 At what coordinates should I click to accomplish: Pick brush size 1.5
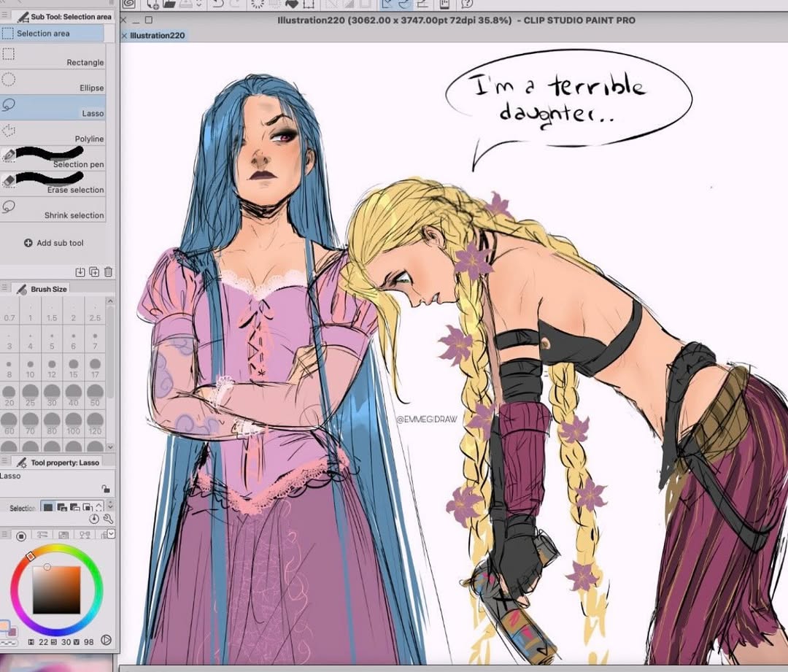coord(52,312)
